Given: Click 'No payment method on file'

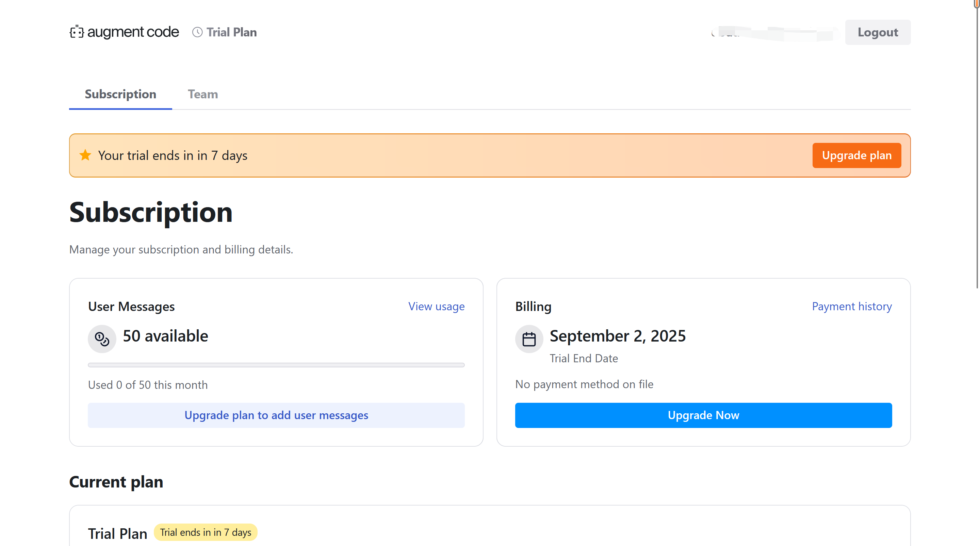Looking at the screenshot, I should 584,384.
